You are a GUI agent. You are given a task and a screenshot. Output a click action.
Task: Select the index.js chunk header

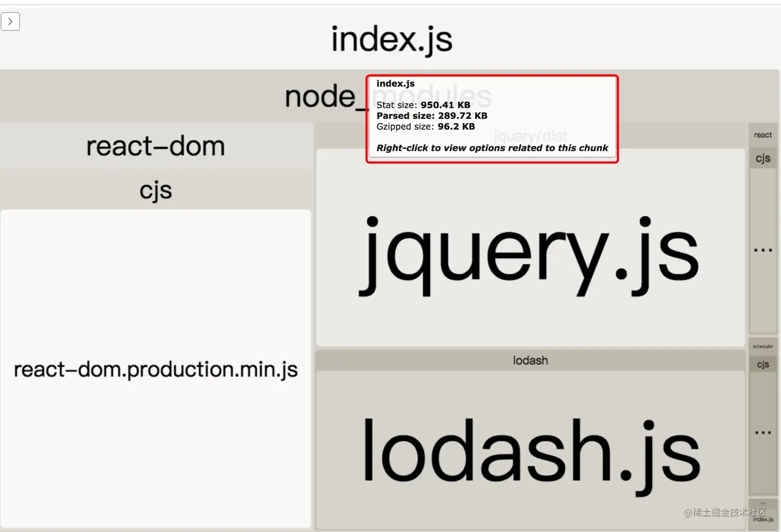tap(390, 39)
